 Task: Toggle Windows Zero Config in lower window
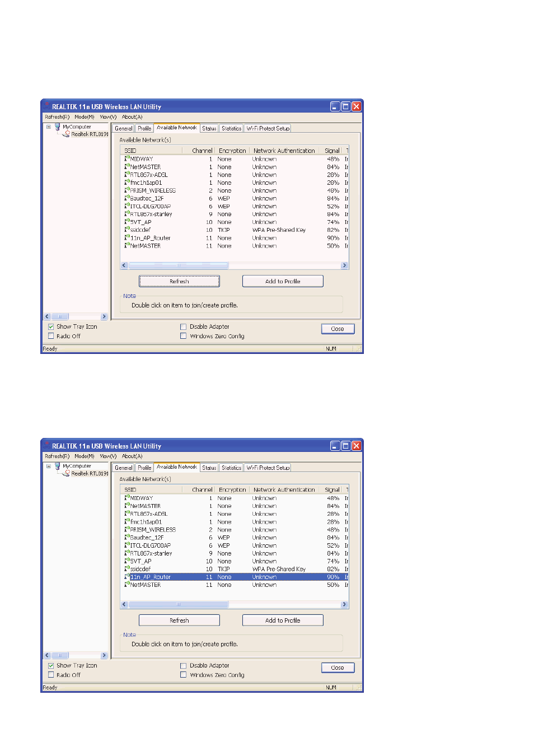183,675
